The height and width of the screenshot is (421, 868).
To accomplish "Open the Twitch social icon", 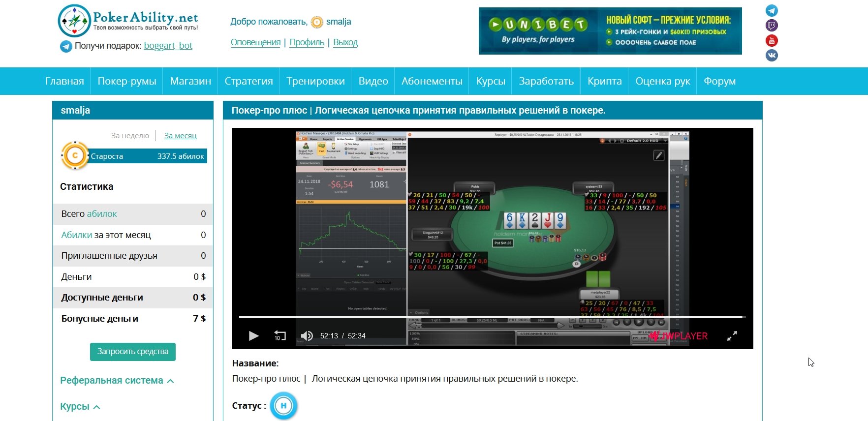I will pos(772,26).
